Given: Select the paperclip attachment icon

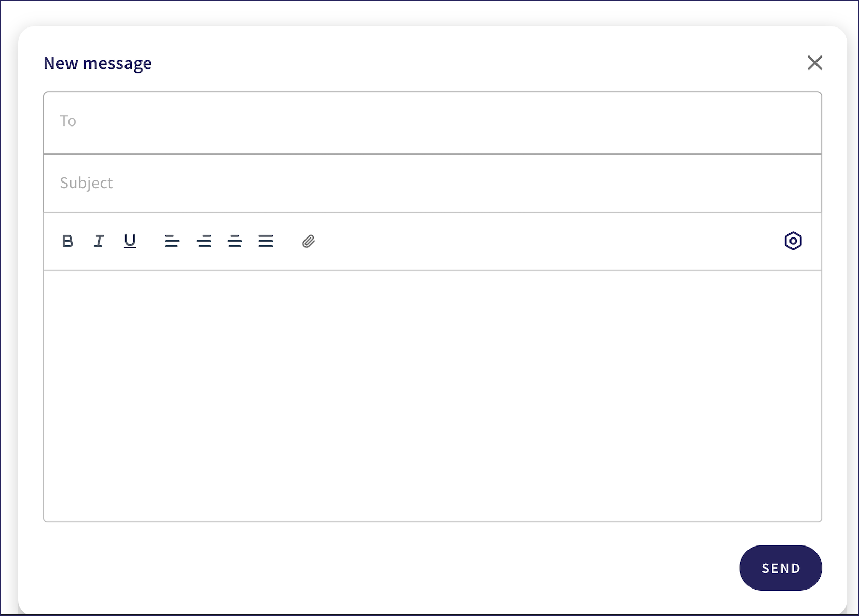Looking at the screenshot, I should point(308,241).
